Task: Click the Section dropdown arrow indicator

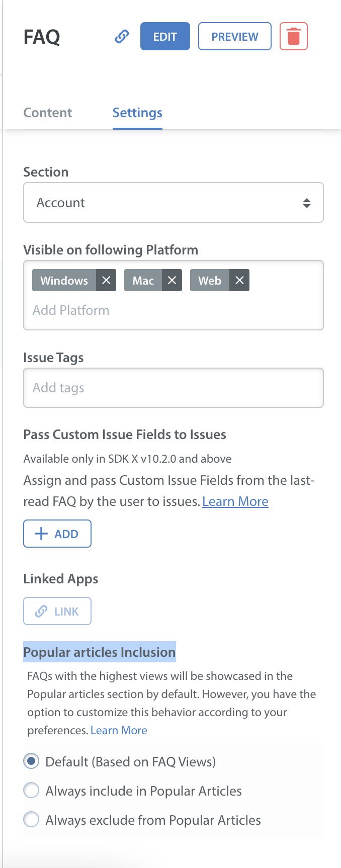Action: click(306, 203)
